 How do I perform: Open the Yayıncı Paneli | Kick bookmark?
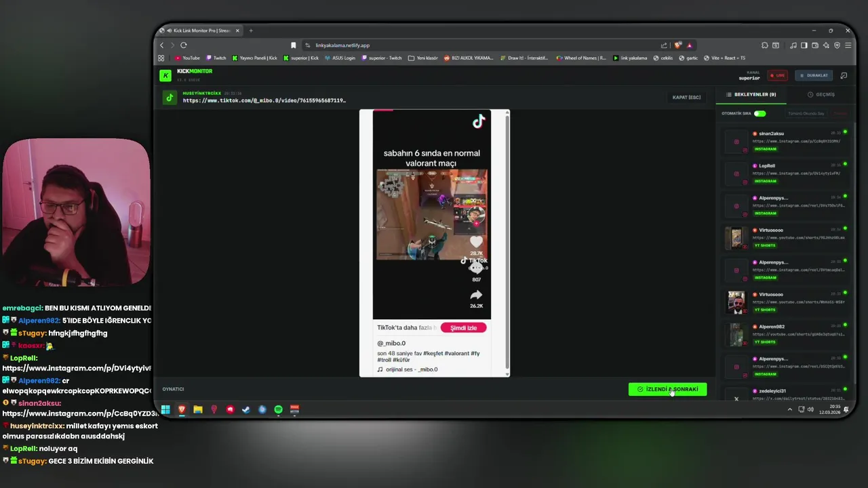(255, 58)
